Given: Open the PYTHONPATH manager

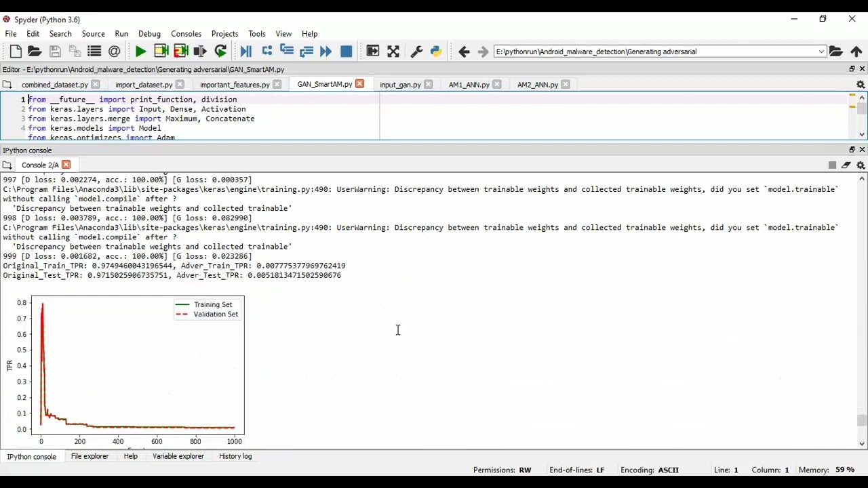Looking at the screenshot, I should click(436, 52).
